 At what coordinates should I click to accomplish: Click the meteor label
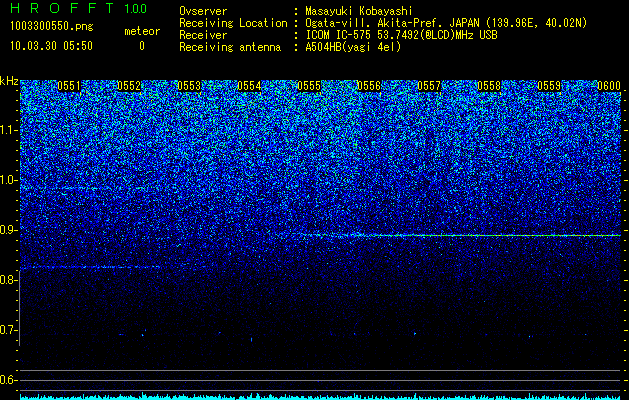pyautogui.click(x=142, y=31)
